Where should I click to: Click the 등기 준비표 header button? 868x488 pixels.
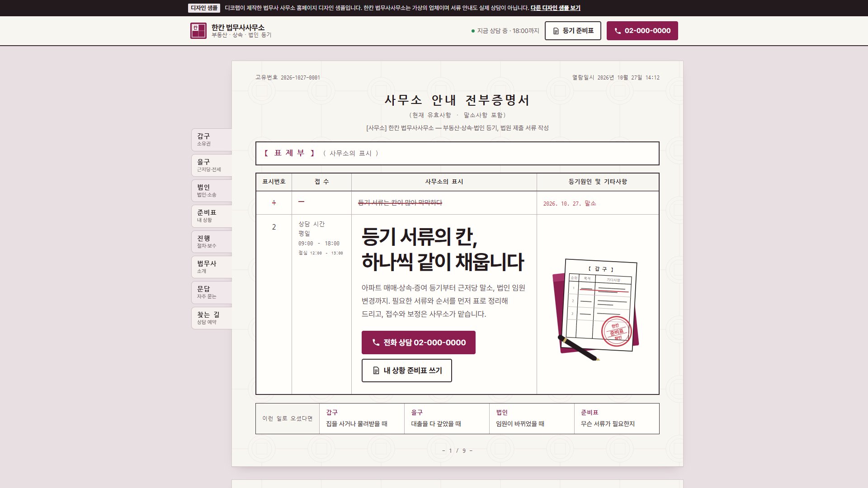[573, 31]
